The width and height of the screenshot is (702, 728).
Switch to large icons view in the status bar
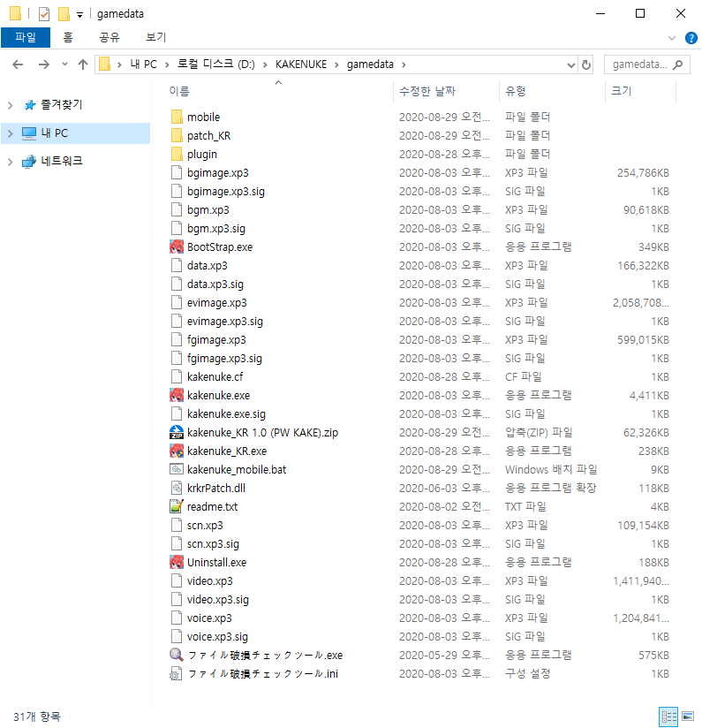tap(688, 717)
